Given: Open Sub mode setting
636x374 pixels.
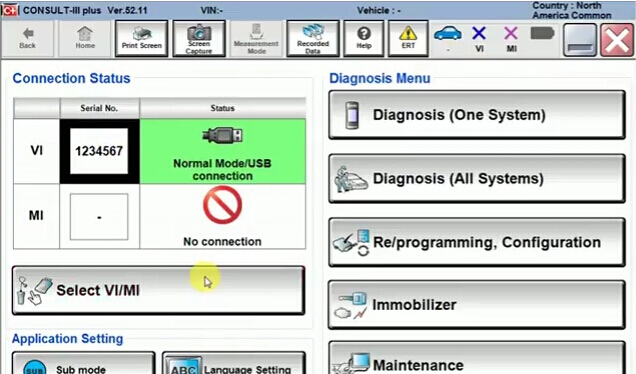Looking at the screenshot, I should click(x=84, y=363).
